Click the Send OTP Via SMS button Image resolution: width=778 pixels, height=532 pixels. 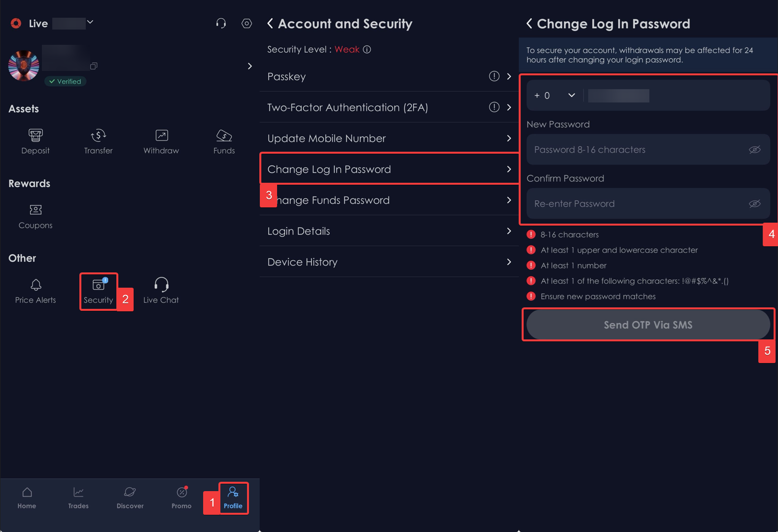pyautogui.click(x=648, y=325)
